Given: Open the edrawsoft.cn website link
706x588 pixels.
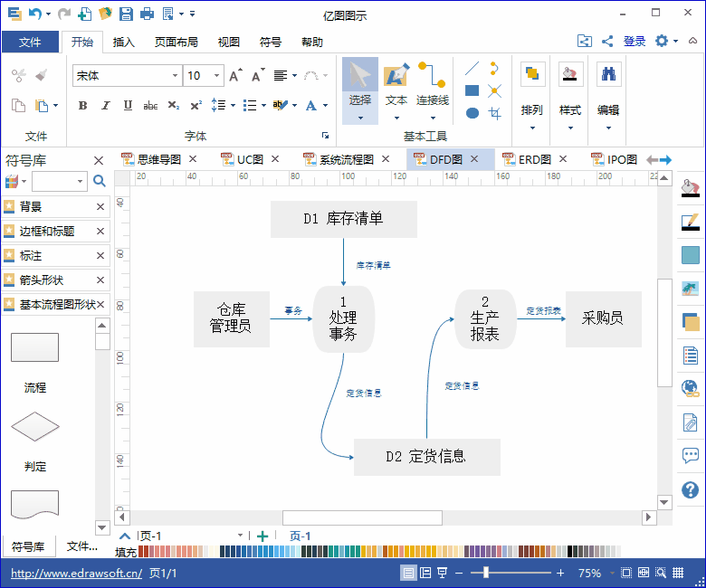Looking at the screenshot, I should coord(76,573).
